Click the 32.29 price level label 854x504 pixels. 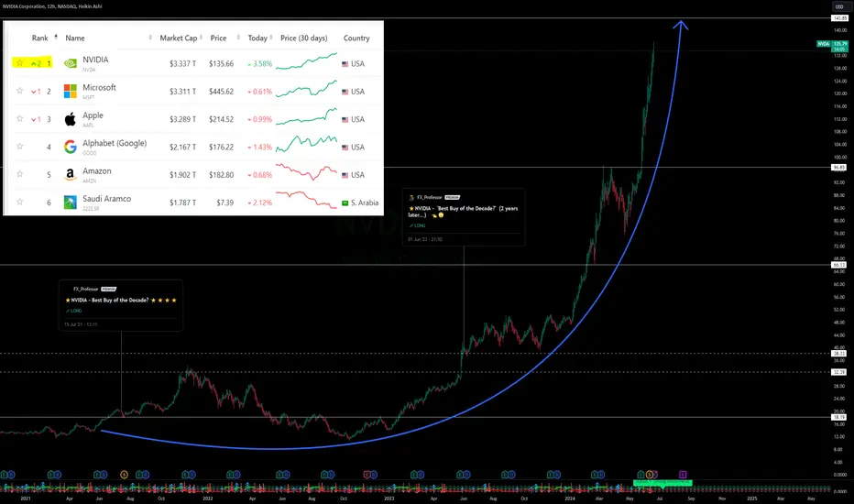[839, 372]
